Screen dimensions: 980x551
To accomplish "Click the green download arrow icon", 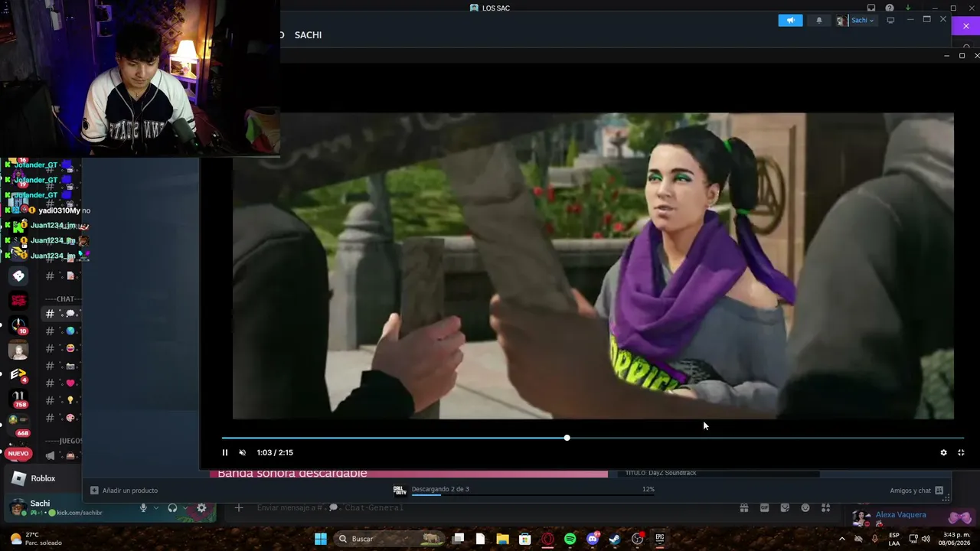I will (908, 8).
